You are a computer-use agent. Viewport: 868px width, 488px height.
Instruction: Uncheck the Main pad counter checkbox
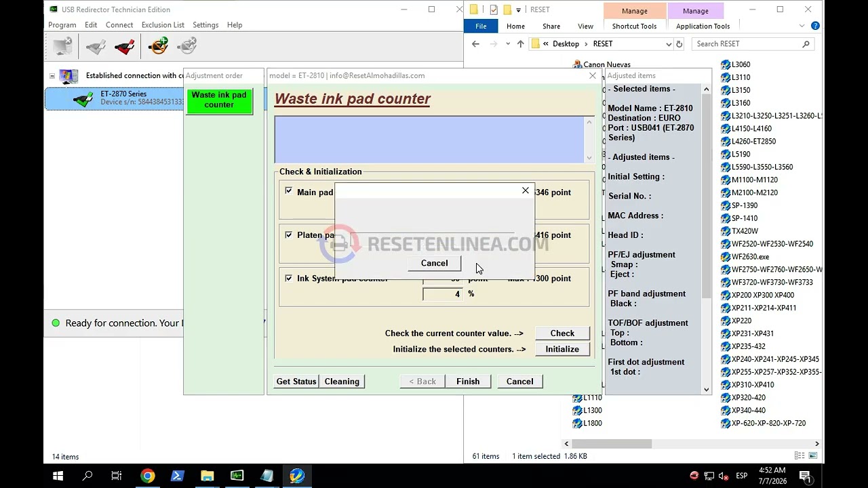(289, 191)
